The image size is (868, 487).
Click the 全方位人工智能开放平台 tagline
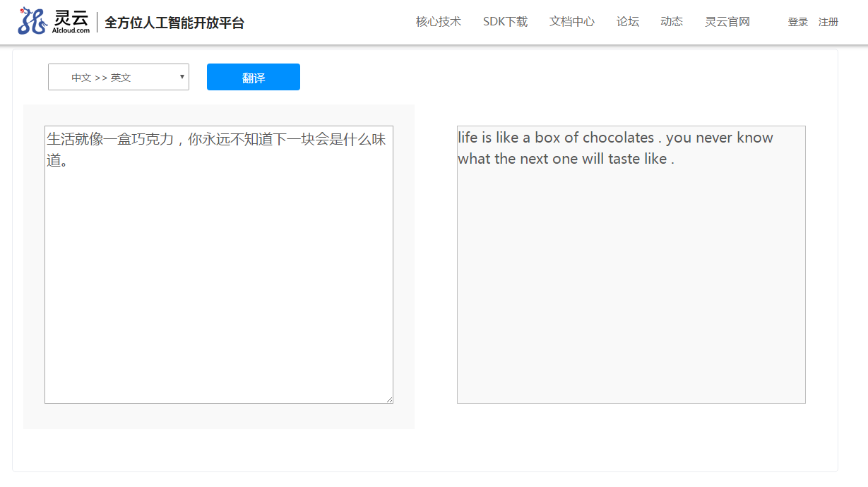point(174,23)
